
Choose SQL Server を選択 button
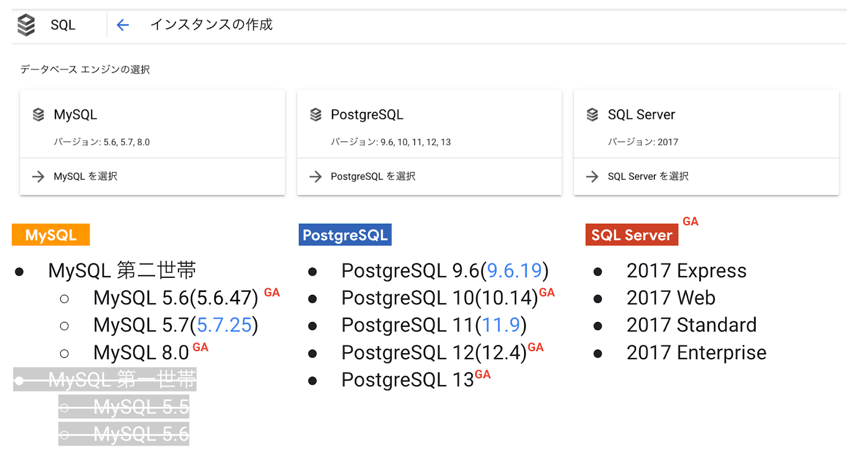coord(706,176)
